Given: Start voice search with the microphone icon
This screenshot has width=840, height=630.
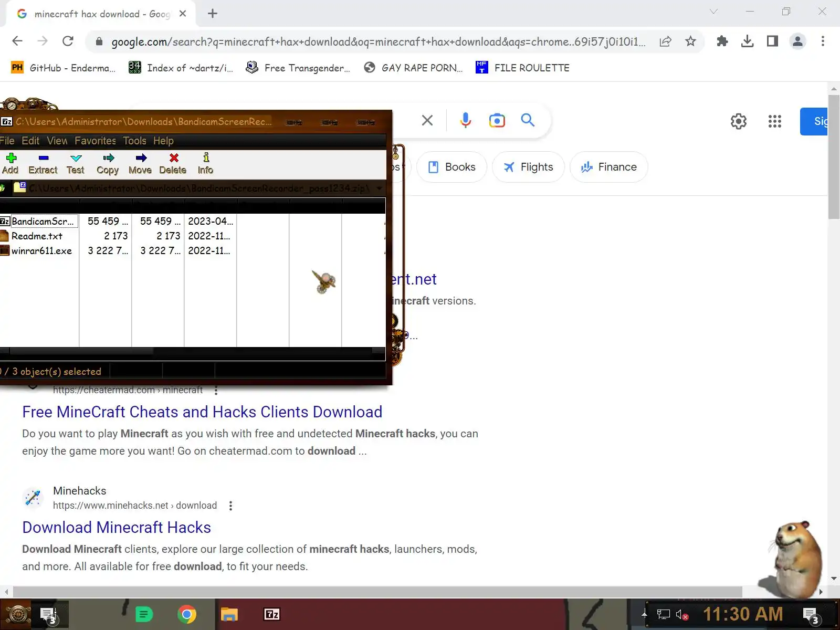Looking at the screenshot, I should [x=465, y=121].
